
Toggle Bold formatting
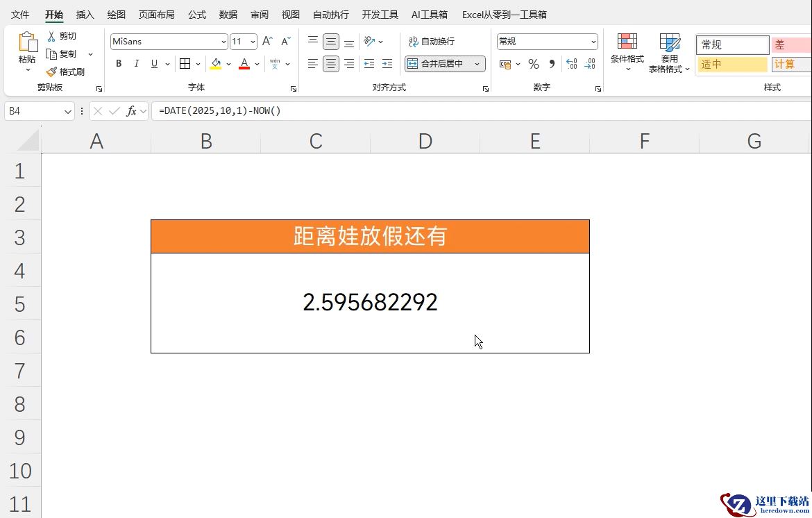click(x=119, y=64)
